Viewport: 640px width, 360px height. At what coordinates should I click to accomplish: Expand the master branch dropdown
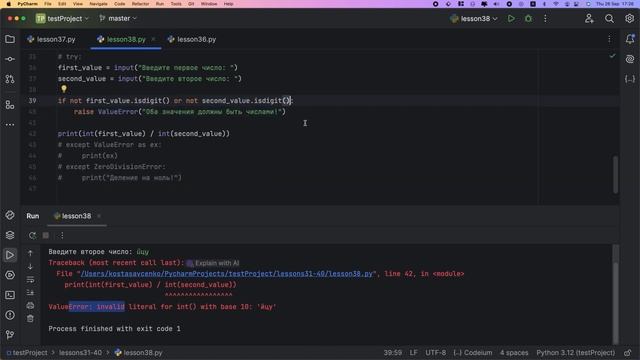click(x=118, y=18)
